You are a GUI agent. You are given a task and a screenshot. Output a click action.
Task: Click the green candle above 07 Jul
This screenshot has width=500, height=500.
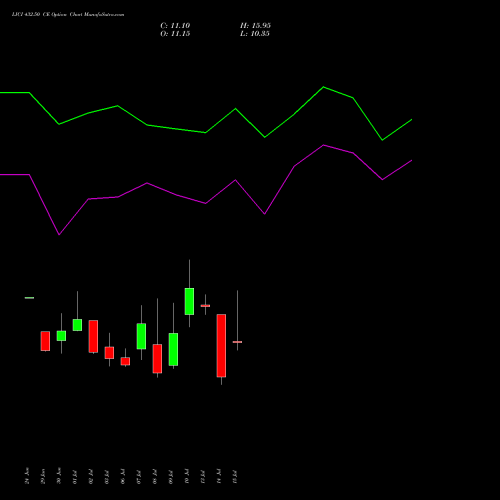click(141, 336)
